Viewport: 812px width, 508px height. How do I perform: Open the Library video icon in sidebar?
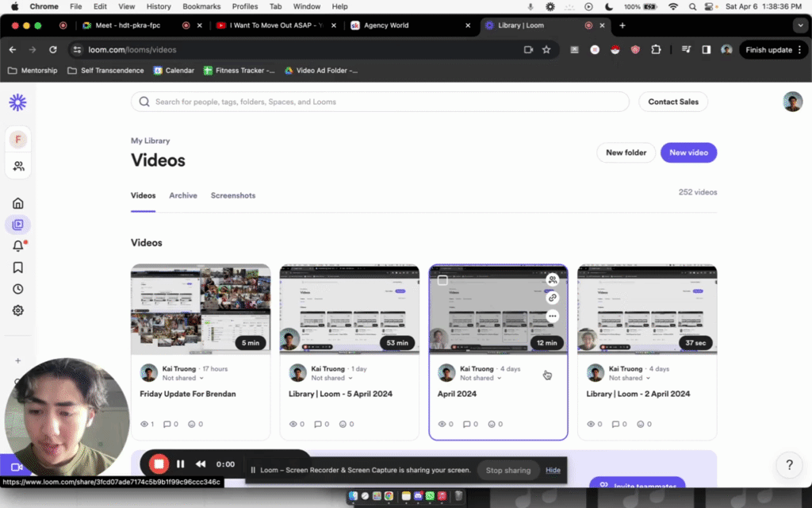click(x=18, y=225)
